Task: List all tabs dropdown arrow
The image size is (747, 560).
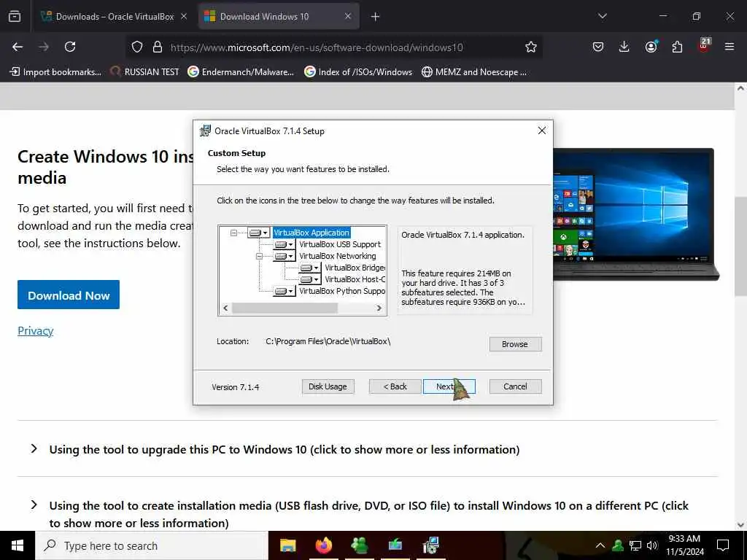Action: click(x=602, y=16)
